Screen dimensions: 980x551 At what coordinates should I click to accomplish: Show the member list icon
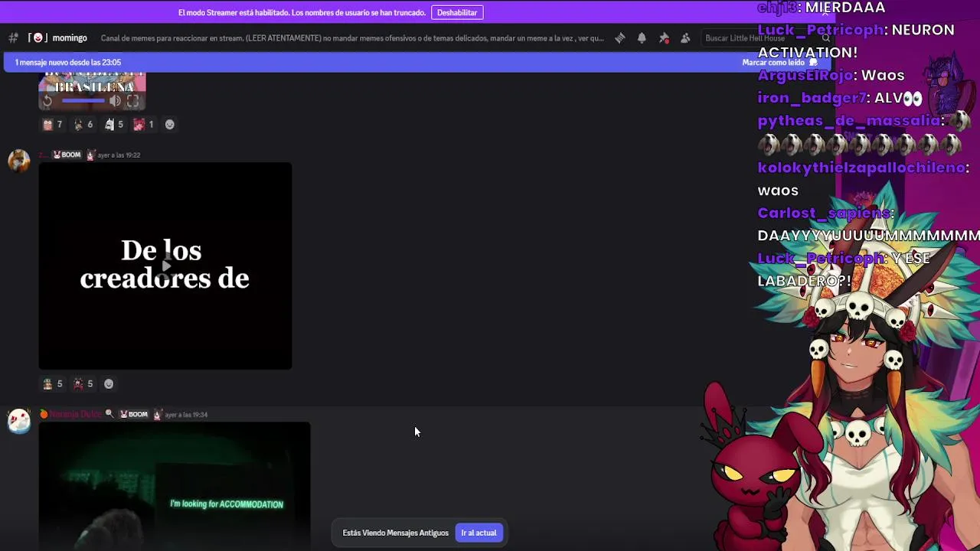point(685,37)
